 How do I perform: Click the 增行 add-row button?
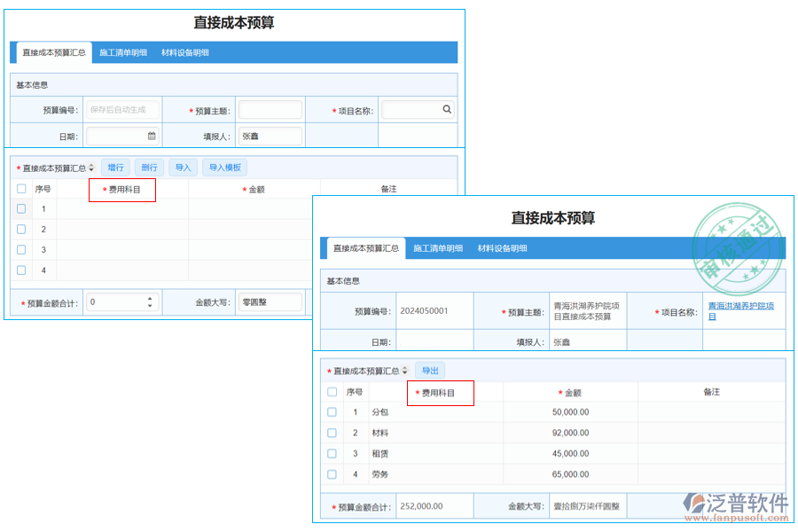[116, 167]
